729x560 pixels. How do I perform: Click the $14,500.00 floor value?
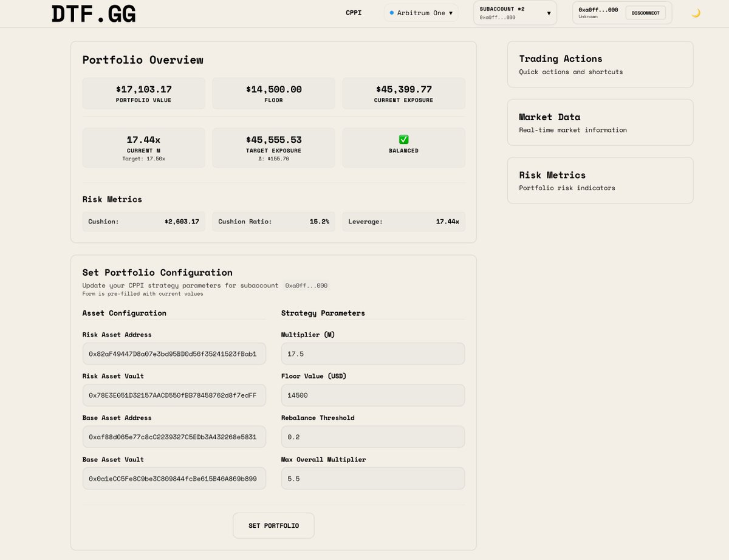273,89
